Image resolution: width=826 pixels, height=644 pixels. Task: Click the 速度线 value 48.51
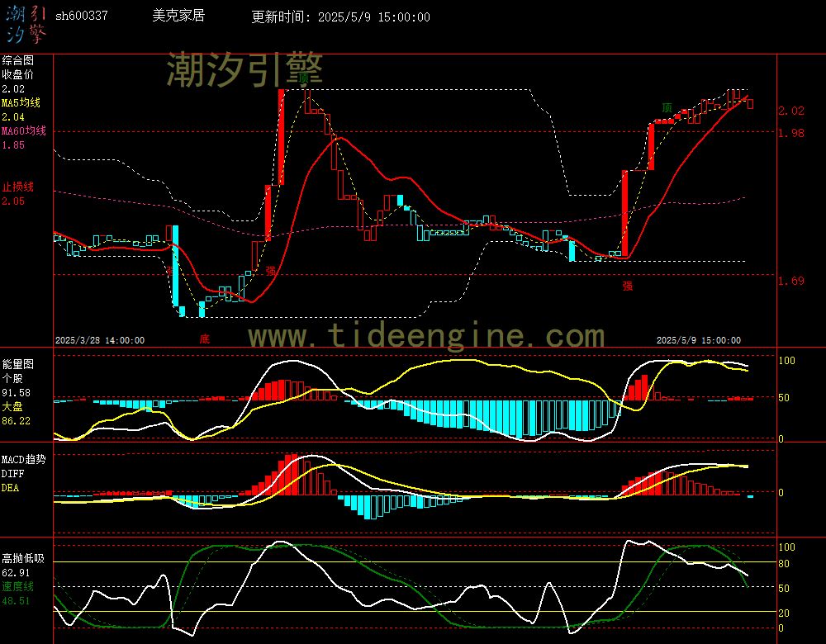16,601
